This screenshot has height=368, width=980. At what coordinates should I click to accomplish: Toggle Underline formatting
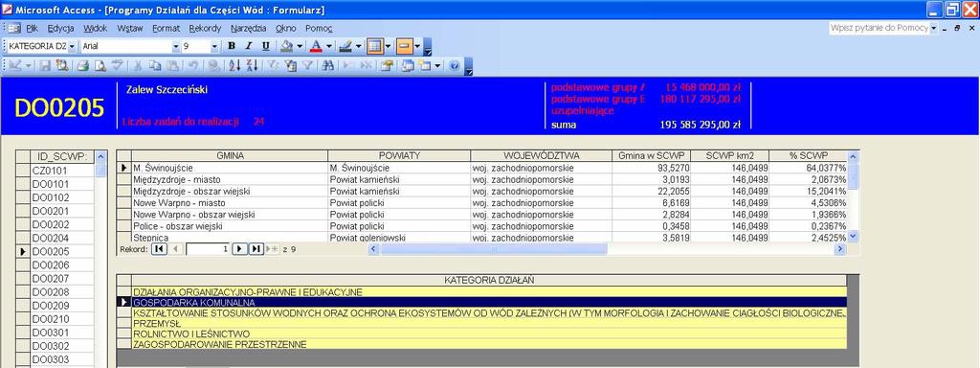(266, 46)
